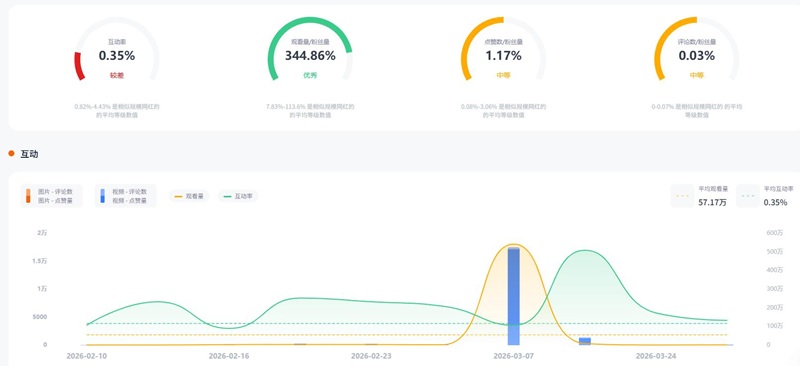Click the 观看量/粉丝量 344.86% green gauge
This screenshot has width=800, height=366.
tap(310, 50)
